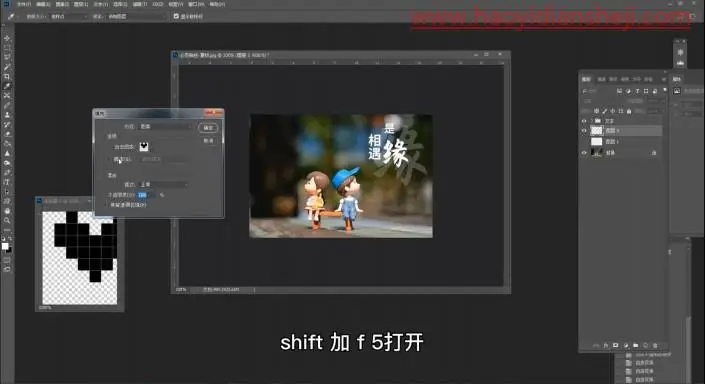This screenshot has width=705, height=384.
Task: Add layer mask from Layers panel bottom
Action: [x=616, y=345]
